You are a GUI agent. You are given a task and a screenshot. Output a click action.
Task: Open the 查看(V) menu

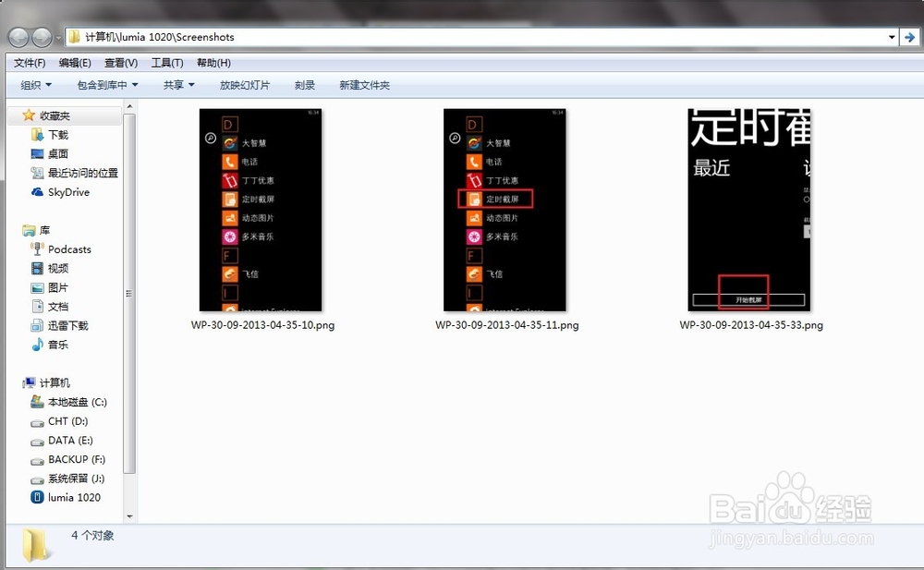(x=121, y=62)
